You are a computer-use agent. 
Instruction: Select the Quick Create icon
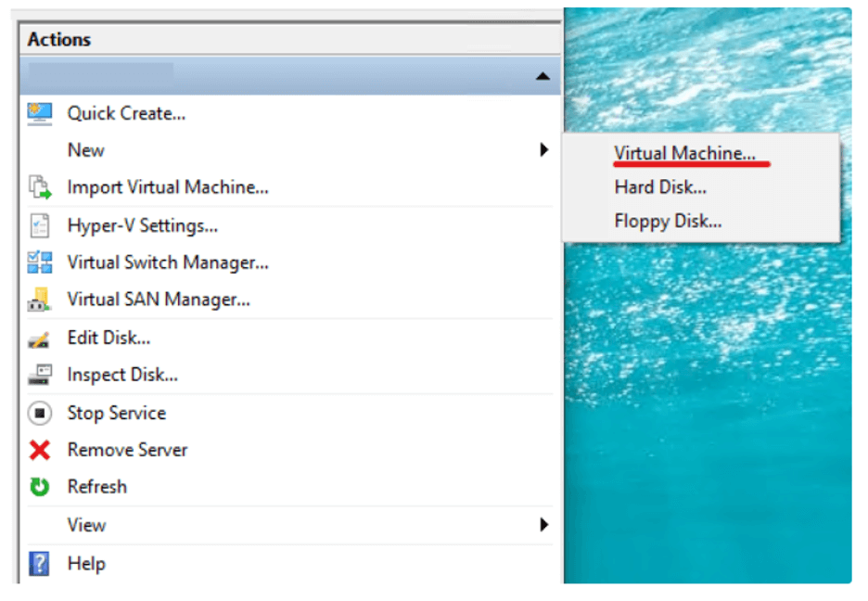point(39,112)
